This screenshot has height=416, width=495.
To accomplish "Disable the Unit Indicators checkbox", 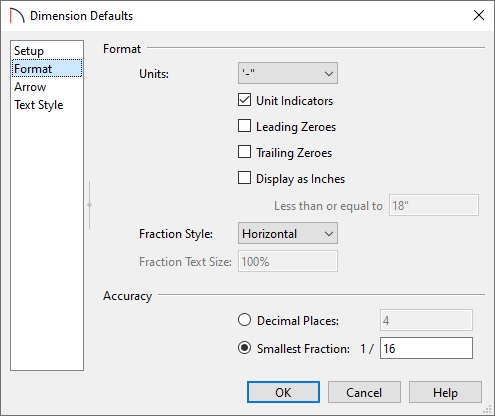I will click(x=244, y=100).
